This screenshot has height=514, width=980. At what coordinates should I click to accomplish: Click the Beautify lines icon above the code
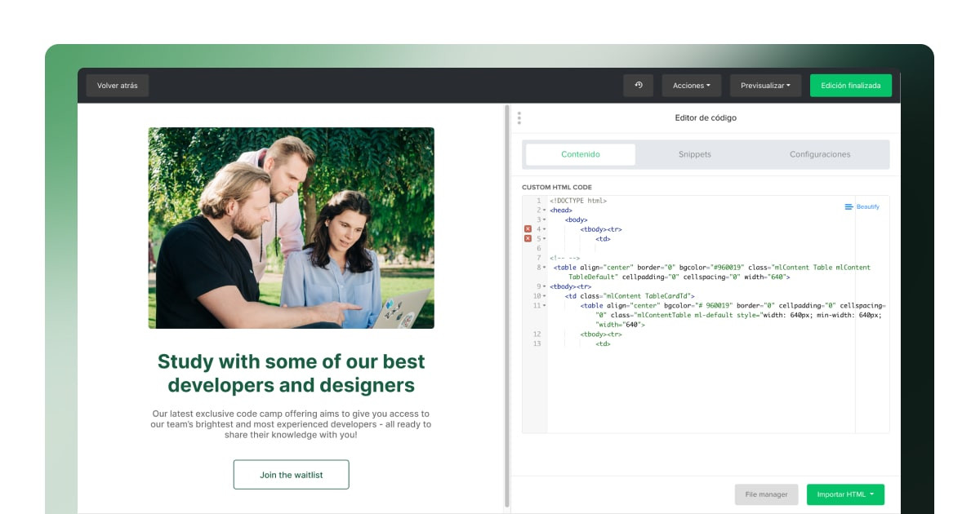click(849, 206)
